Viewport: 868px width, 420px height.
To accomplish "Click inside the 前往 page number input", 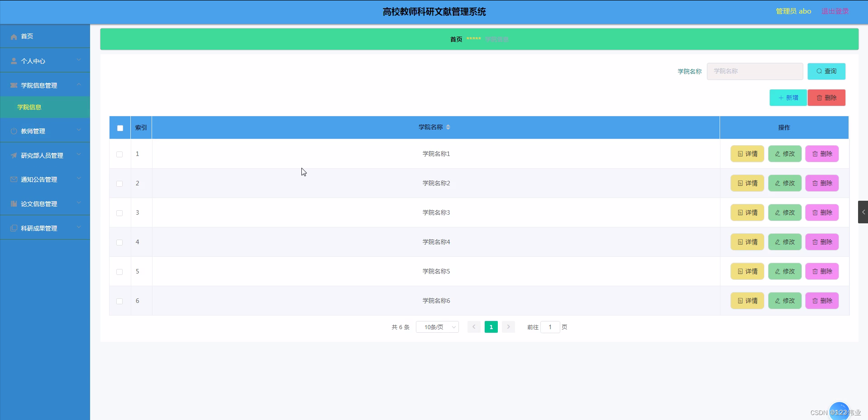I will pyautogui.click(x=550, y=326).
